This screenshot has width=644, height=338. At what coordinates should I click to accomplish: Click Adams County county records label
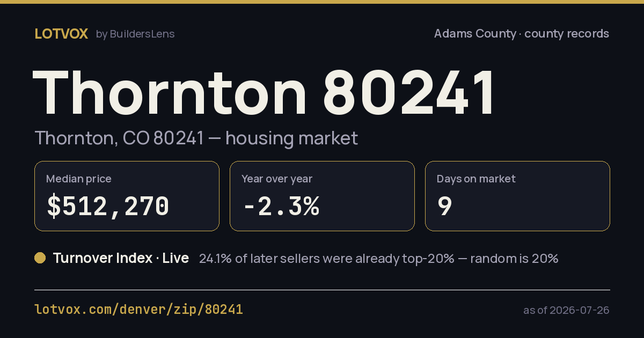tap(521, 34)
